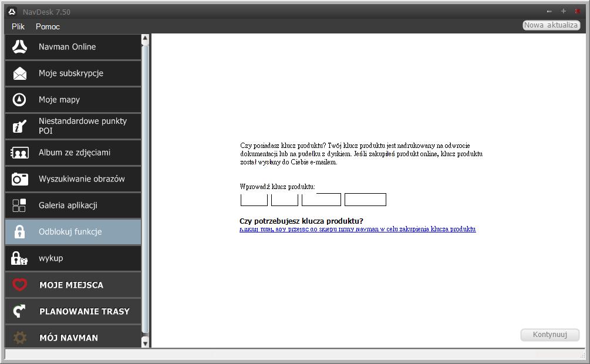Focus the first product key field

tap(254, 200)
